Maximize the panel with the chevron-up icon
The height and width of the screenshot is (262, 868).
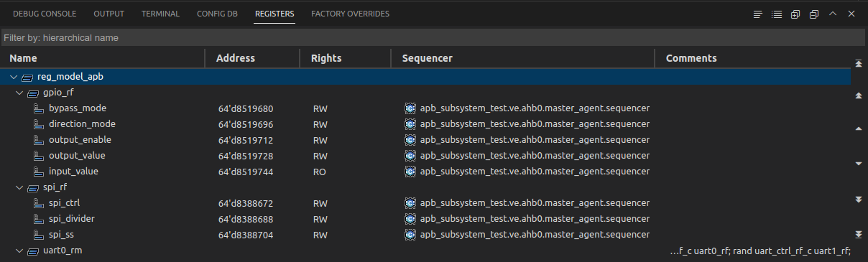coord(833,14)
